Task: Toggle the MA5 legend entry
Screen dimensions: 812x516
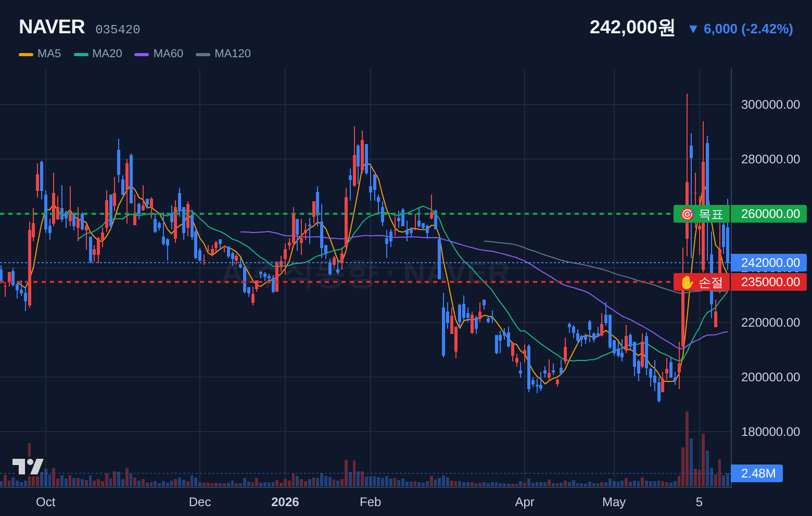Action: (40, 54)
